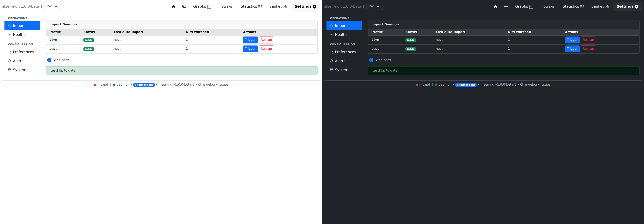Open Issues link in dark footer
Viewport: 644px width, 224px height.
[x=545, y=85]
